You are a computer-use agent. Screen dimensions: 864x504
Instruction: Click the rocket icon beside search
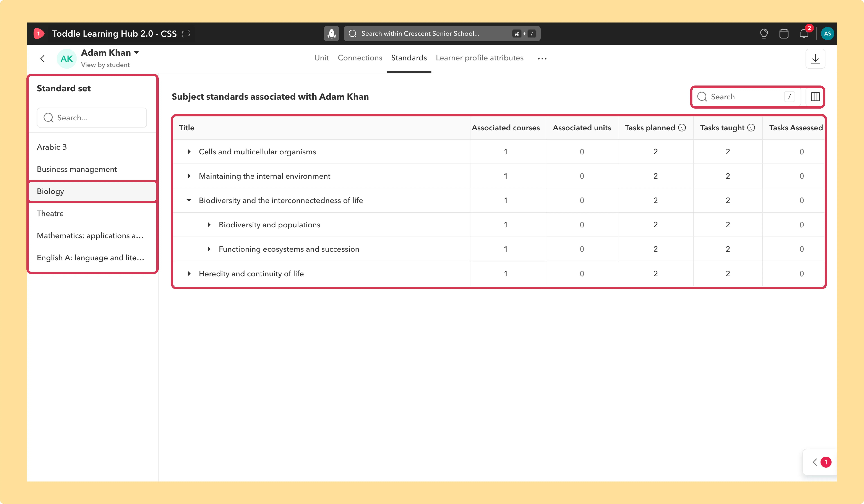(332, 34)
